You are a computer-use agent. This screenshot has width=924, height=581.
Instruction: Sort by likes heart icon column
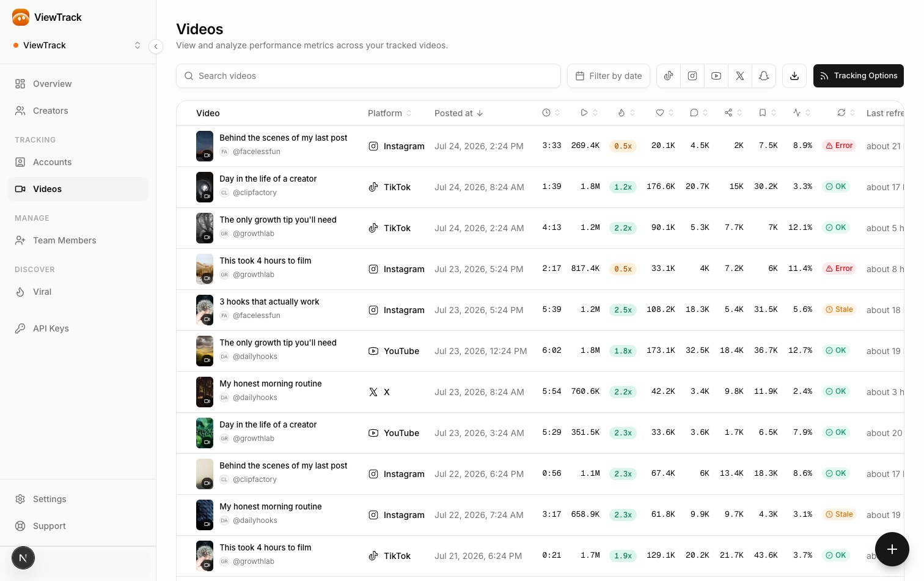pos(665,113)
